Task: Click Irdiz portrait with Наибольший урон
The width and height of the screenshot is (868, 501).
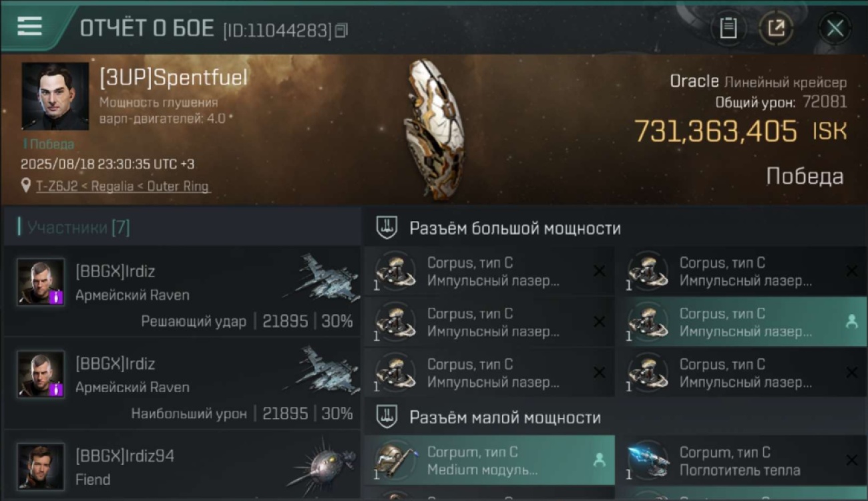Action: [41, 374]
